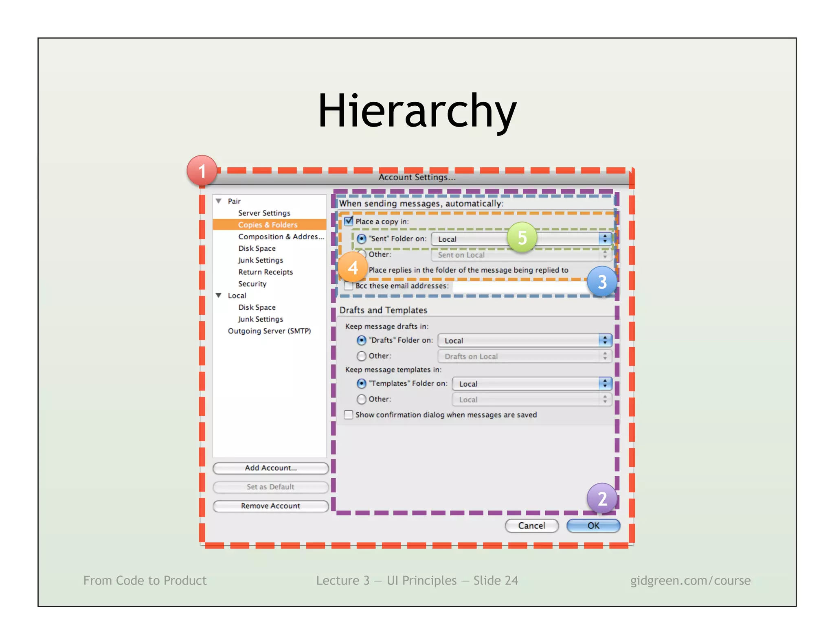Screen dimensions: 834x644
Task: Click the Set as Default button
Action: (x=271, y=487)
